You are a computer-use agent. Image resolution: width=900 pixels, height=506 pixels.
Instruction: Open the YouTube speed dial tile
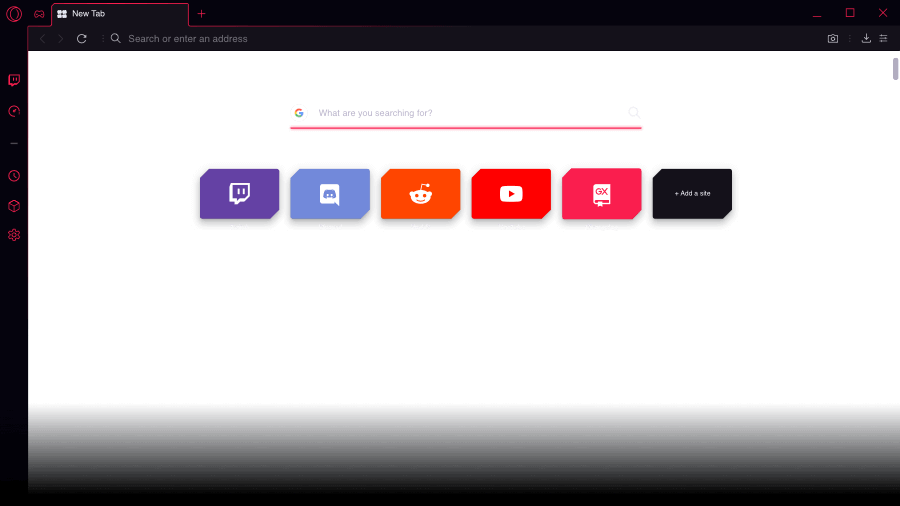[511, 194]
